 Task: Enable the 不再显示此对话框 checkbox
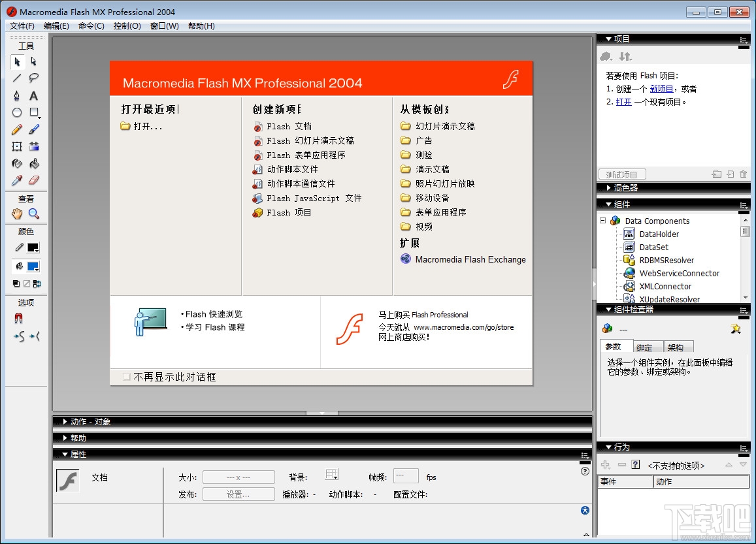[x=126, y=377]
